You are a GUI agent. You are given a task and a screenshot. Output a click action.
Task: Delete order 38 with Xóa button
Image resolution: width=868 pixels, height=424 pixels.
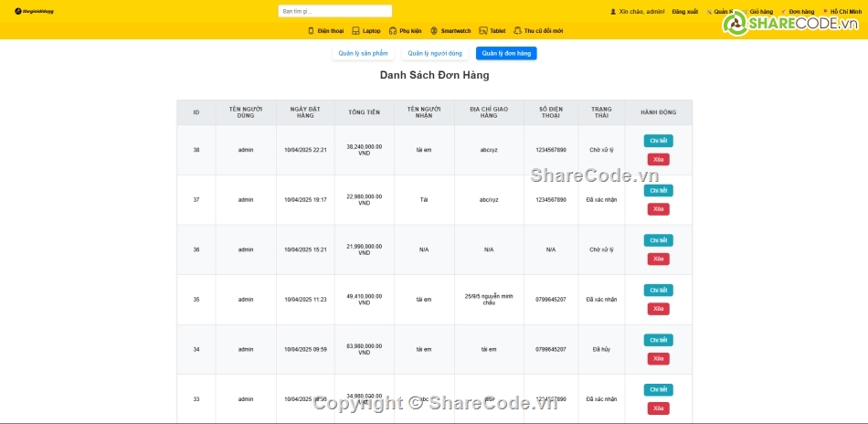[658, 159]
